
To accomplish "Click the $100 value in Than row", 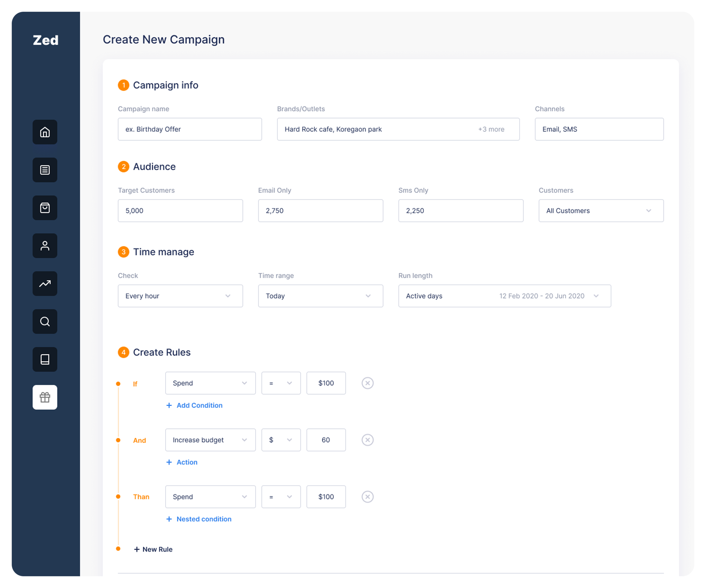I will pyautogui.click(x=326, y=497).
